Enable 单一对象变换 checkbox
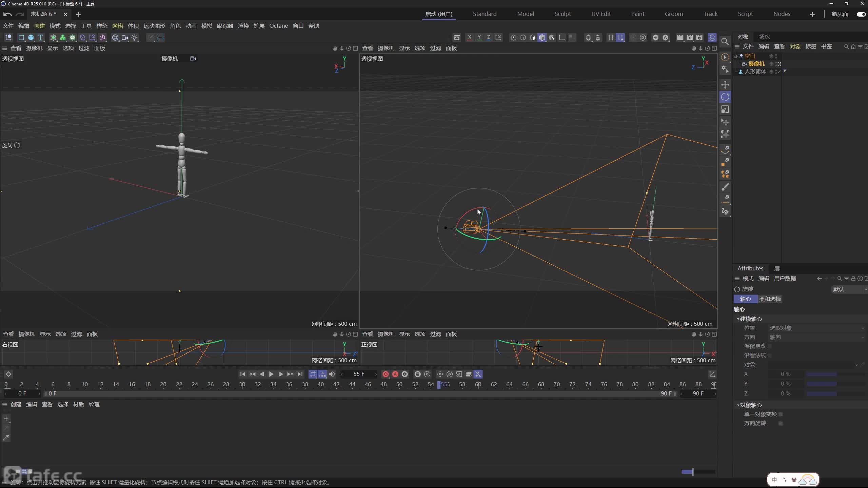 click(781, 414)
